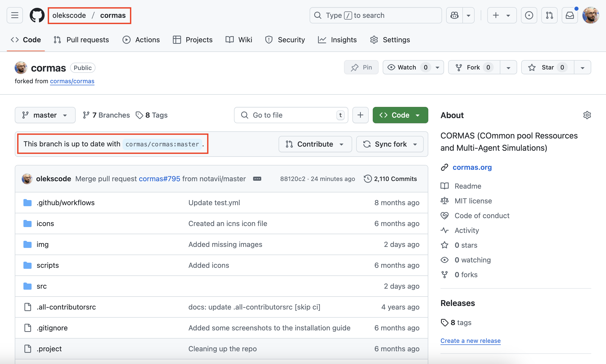Add file using the plus button
Image resolution: width=606 pixels, height=364 pixels.
[x=360, y=115]
